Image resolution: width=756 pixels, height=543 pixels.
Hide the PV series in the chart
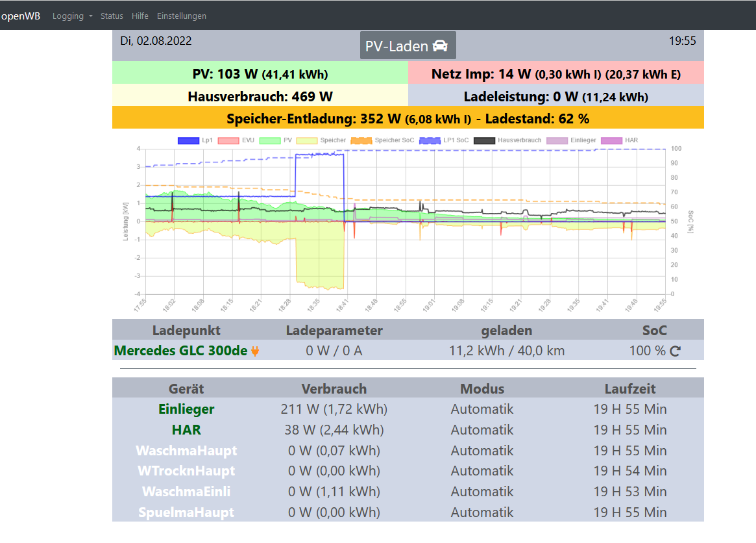[x=269, y=140]
